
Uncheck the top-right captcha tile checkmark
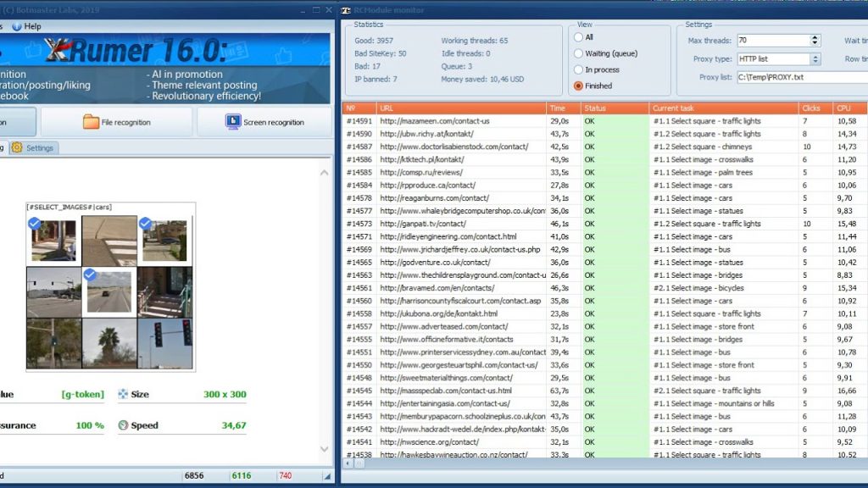pyautogui.click(x=145, y=223)
